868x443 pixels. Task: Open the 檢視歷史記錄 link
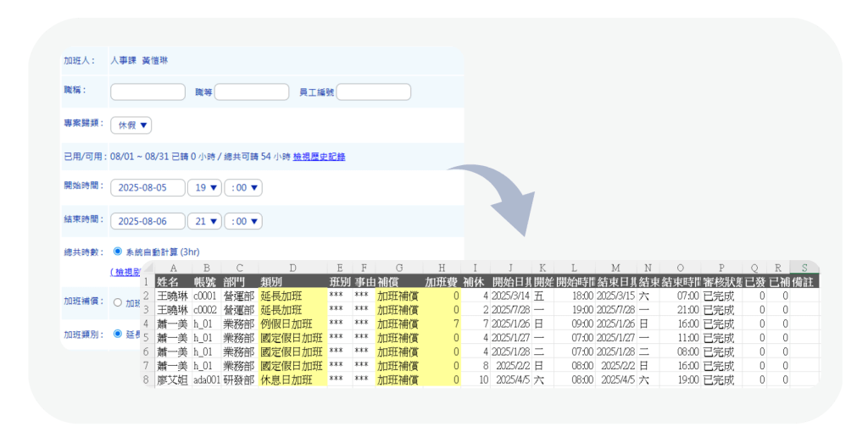[x=319, y=157]
